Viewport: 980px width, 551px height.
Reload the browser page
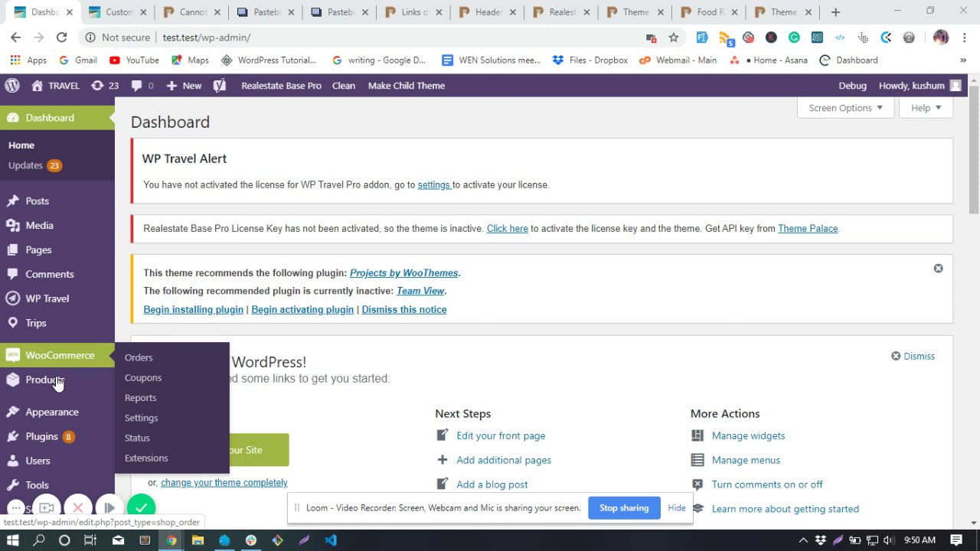(61, 37)
